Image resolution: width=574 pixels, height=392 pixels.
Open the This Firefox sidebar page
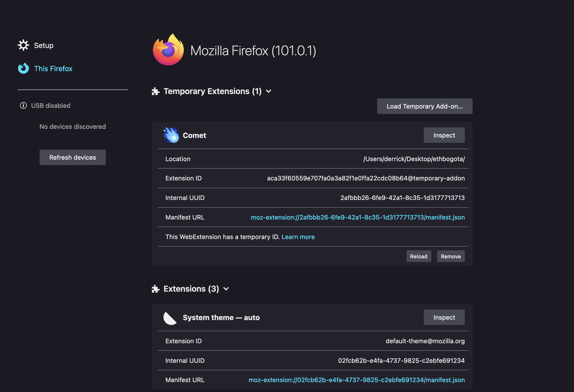point(53,68)
